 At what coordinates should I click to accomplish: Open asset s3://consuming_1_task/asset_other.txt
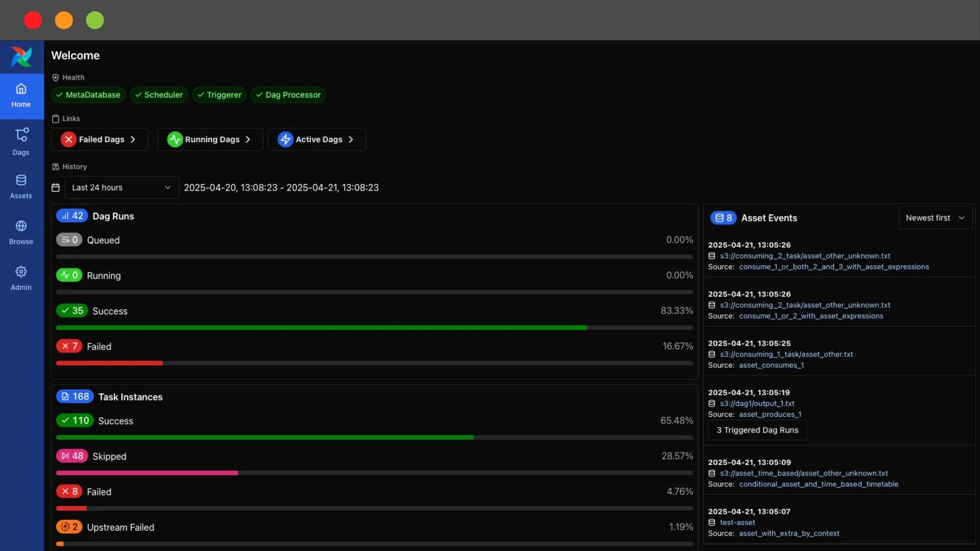click(x=787, y=355)
